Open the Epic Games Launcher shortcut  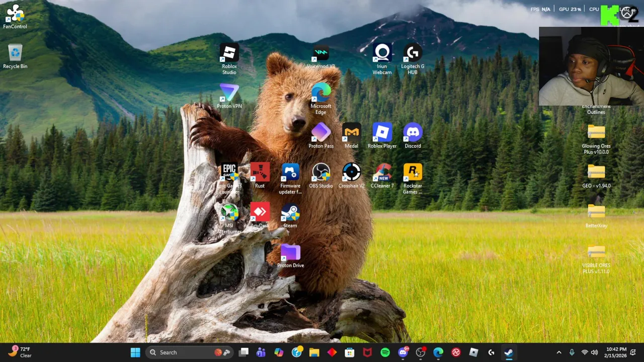point(229,178)
